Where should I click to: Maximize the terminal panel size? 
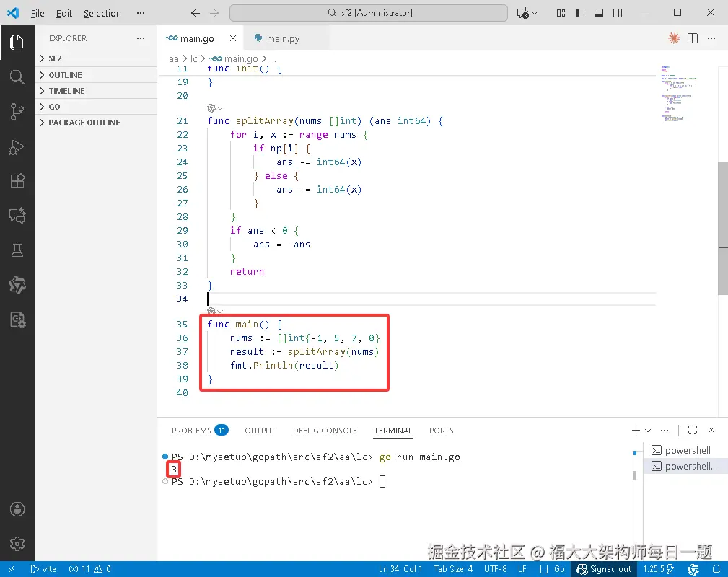pos(692,431)
